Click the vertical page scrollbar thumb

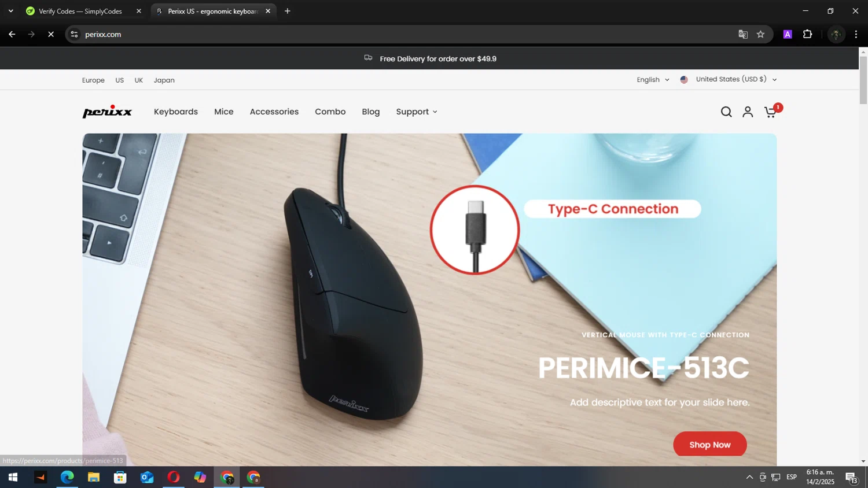tap(863, 81)
